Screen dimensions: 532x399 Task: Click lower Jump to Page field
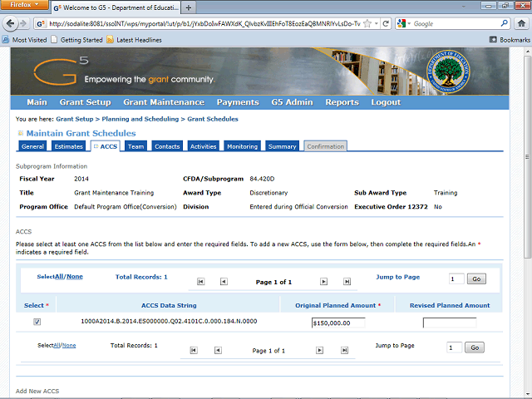click(455, 347)
